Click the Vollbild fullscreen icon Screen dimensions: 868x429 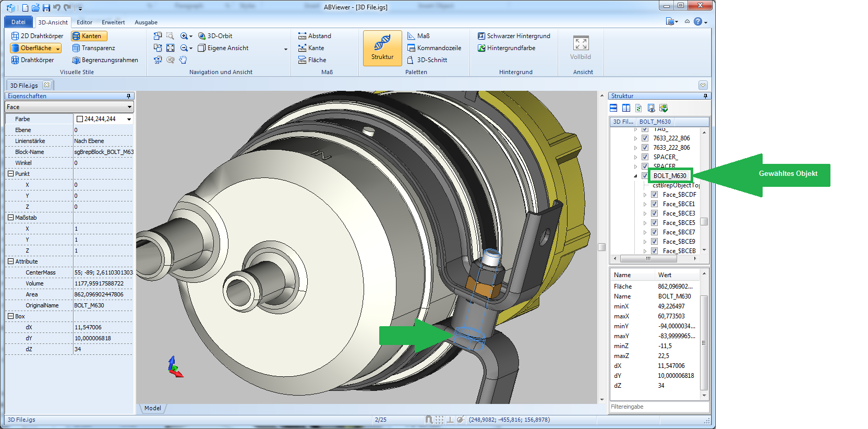pos(581,44)
